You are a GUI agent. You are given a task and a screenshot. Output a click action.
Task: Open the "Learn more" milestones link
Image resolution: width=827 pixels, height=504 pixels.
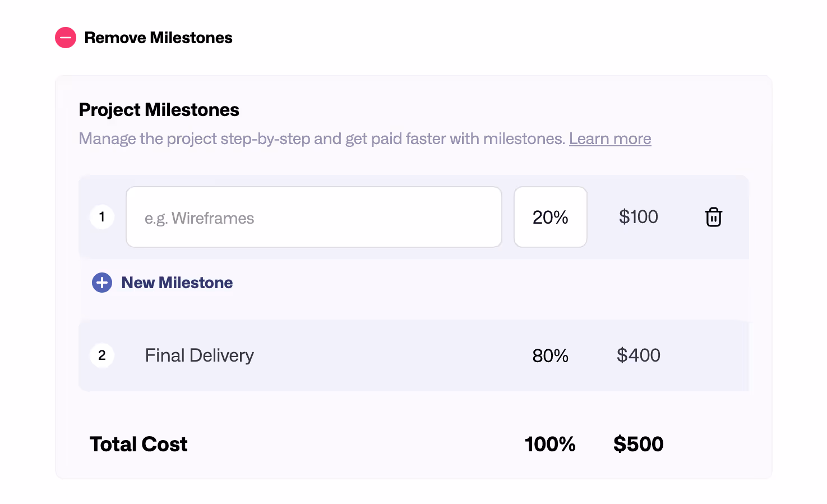coord(610,138)
